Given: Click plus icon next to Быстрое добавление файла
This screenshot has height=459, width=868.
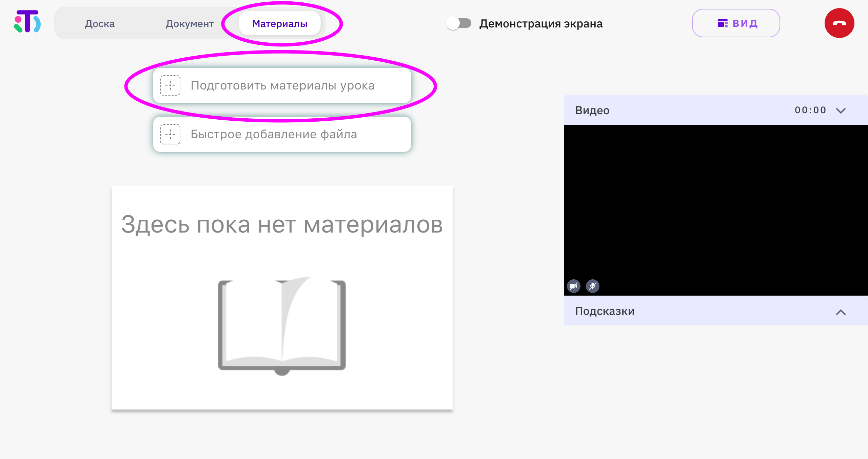Looking at the screenshot, I should tap(170, 134).
